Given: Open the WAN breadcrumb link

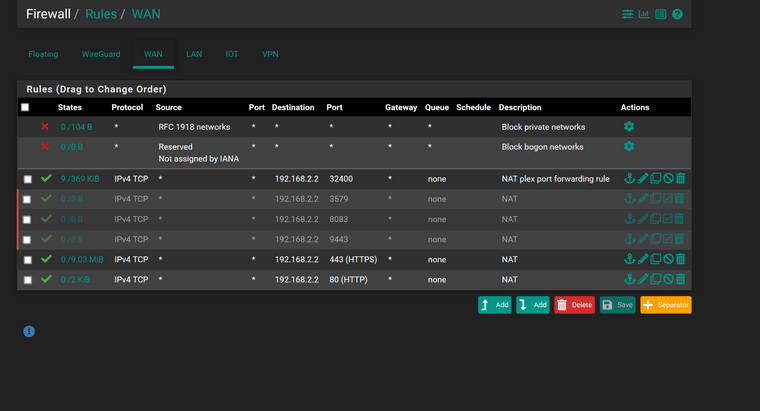Looking at the screenshot, I should [146, 14].
